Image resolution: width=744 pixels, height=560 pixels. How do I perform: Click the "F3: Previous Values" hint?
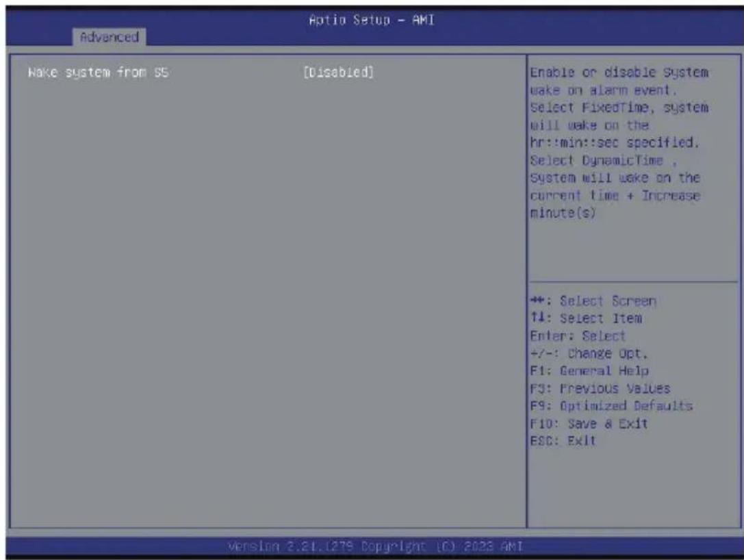600,389
